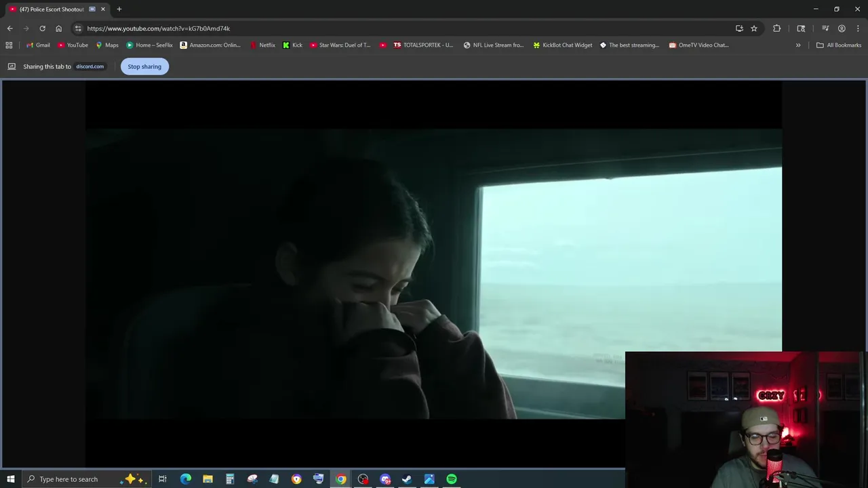Screen dimensions: 868x488
Task: Open Task View on the taskbar
Action: pyautogui.click(x=163, y=479)
